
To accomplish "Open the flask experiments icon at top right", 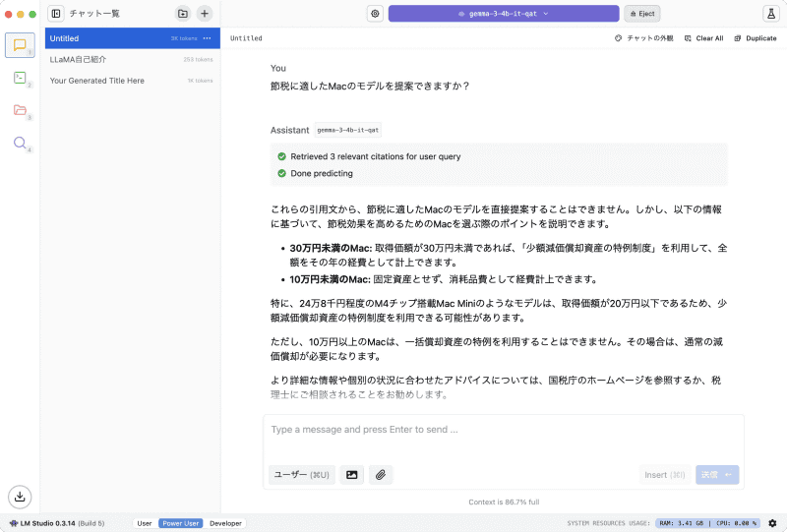I will pos(771,14).
